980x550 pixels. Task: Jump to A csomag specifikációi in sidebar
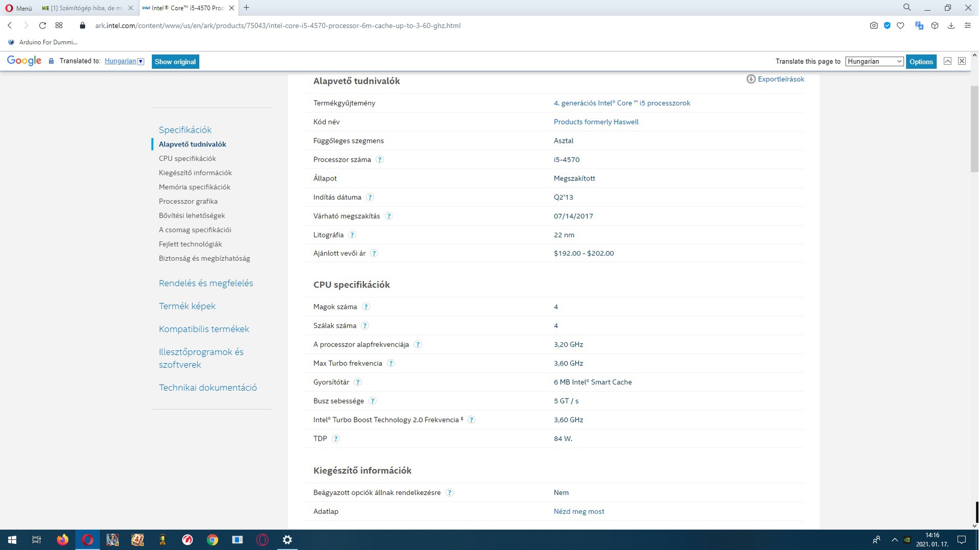pyautogui.click(x=195, y=230)
